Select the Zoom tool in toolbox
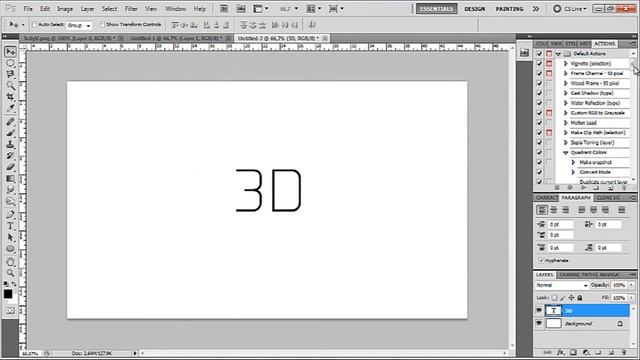The width and height of the screenshot is (640, 360). click(10, 273)
